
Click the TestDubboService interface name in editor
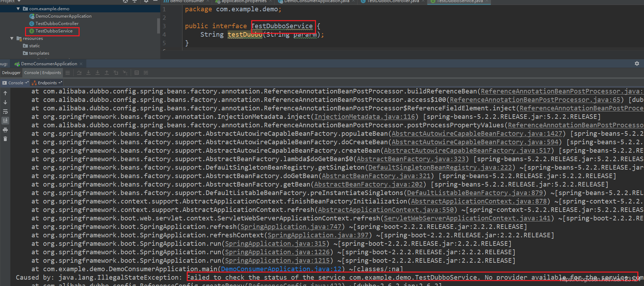pyautogui.click(x=282, y=26)
